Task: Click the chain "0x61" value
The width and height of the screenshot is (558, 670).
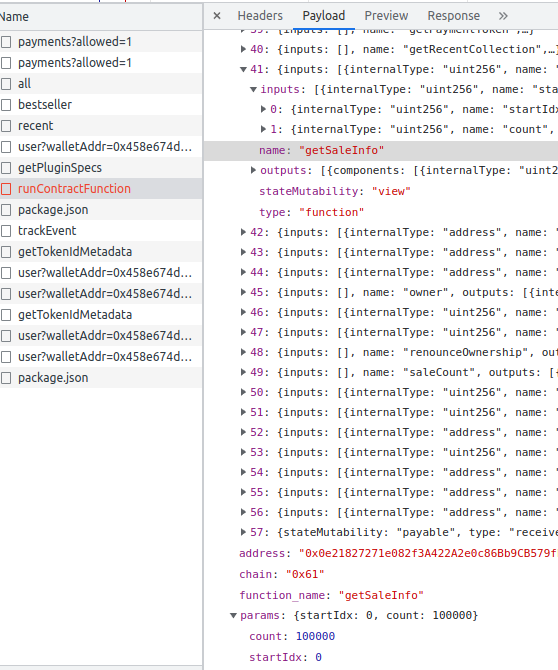Action: pos(305,574)
